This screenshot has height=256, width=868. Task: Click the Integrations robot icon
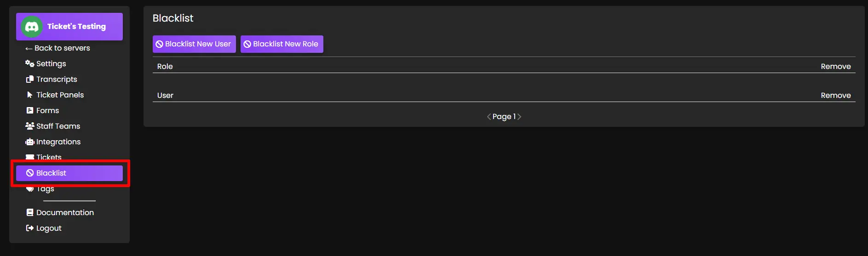click(x=30, y=142)
